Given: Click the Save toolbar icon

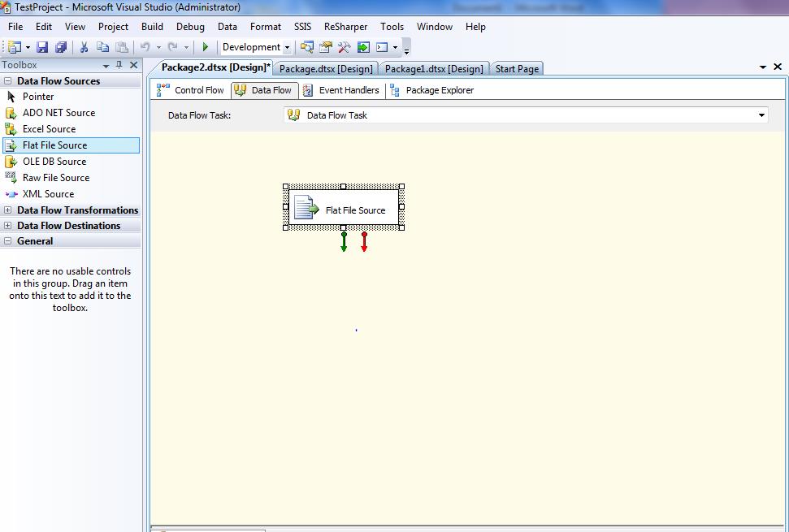Looking at the screenshot, I should (x=42, y=47).
